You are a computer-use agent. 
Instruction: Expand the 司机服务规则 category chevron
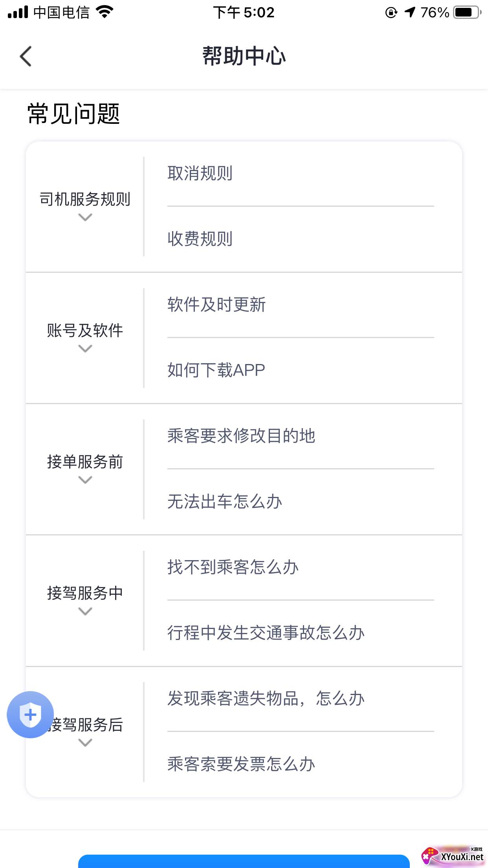point(85,217)
